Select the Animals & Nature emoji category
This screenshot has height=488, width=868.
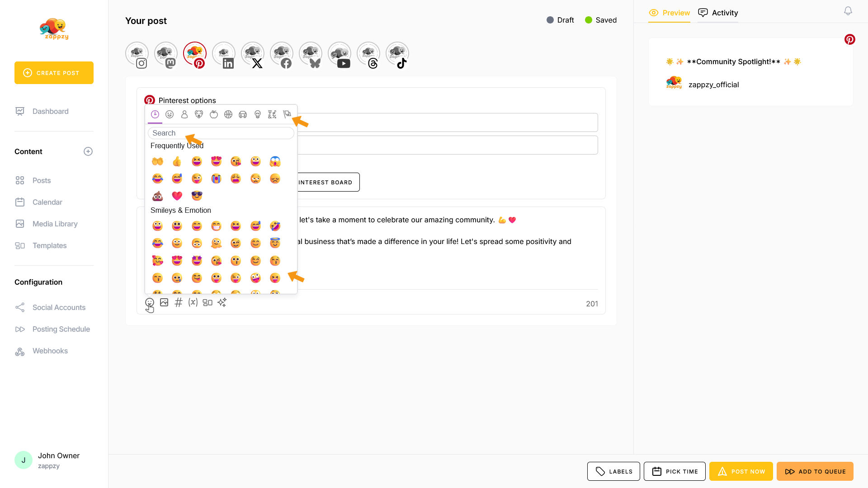click(199, 114)
